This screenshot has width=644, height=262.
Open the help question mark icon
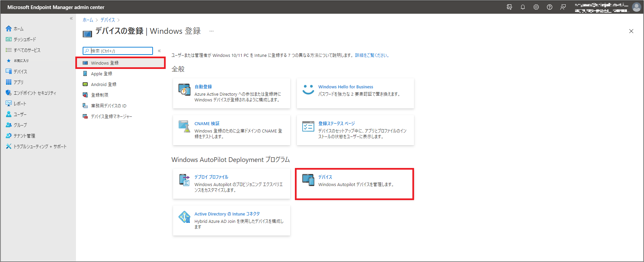click(550, 7)
